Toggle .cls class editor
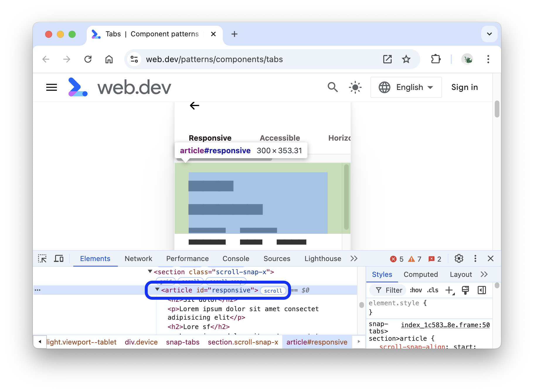 [x=432, y=290]
